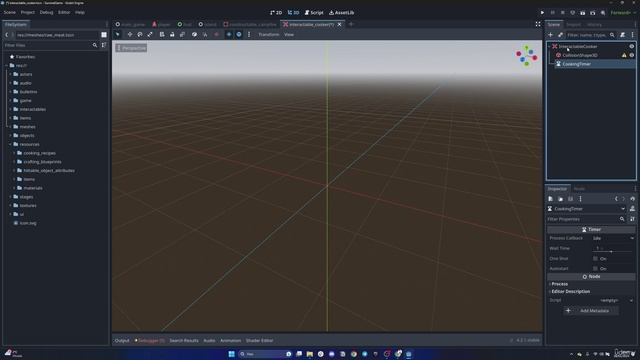Toggle visibility of InteractableCooker node
640x360 pixels.
pos(631,47)
